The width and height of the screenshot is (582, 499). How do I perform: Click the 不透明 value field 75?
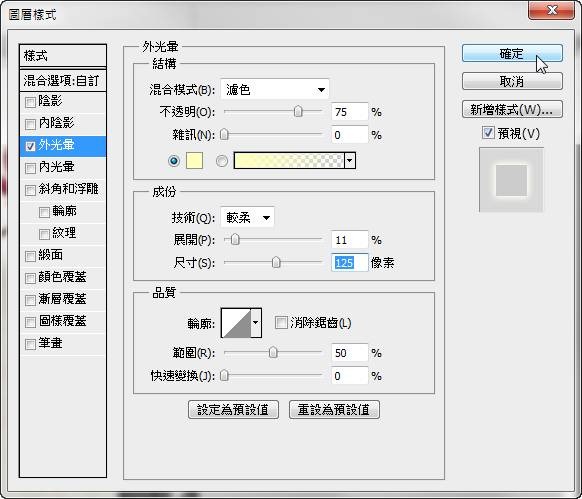(x=349, y=112)
